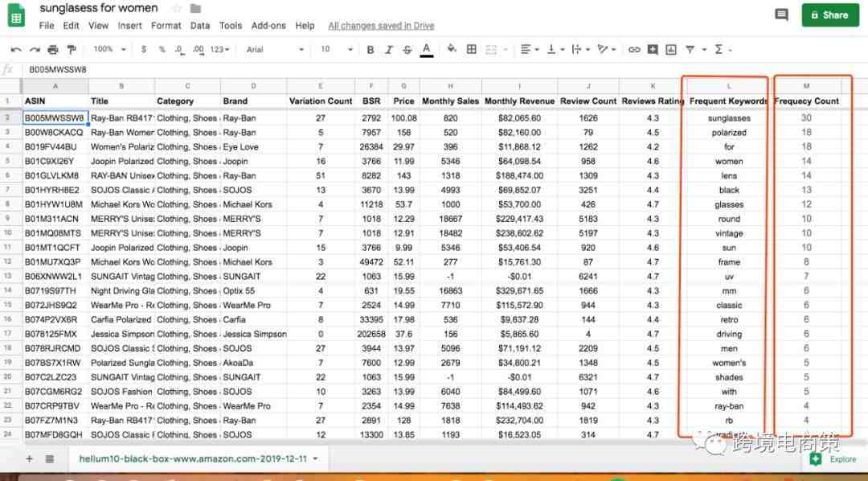Move document using the folder icon

194,8
